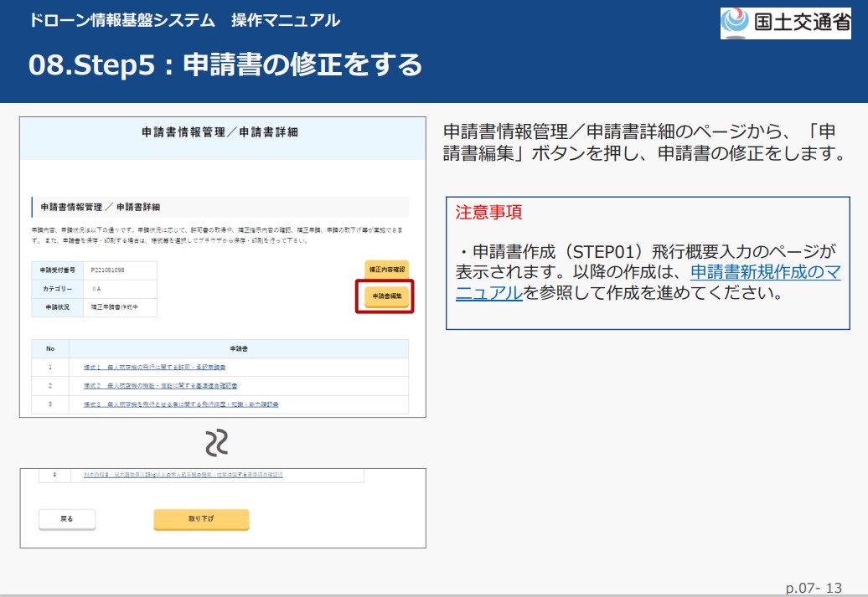Click the 戻る button
868x597 pixels.
[x=67, y=519]
